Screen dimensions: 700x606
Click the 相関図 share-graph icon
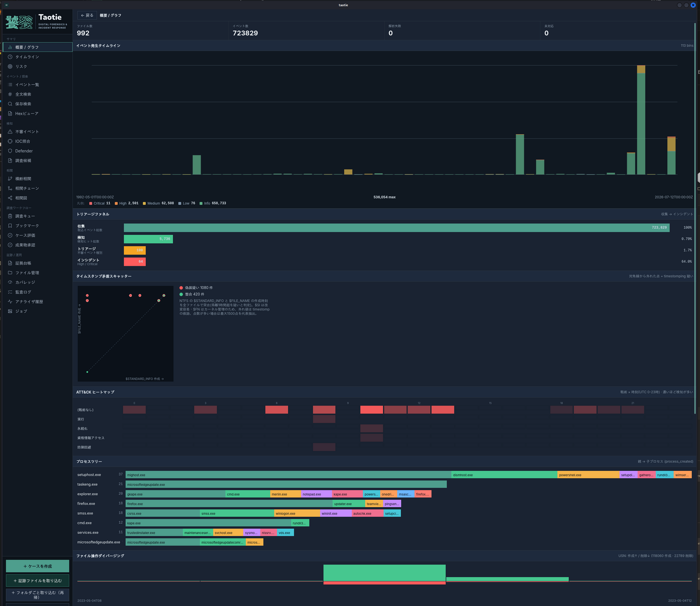[10, 198]
